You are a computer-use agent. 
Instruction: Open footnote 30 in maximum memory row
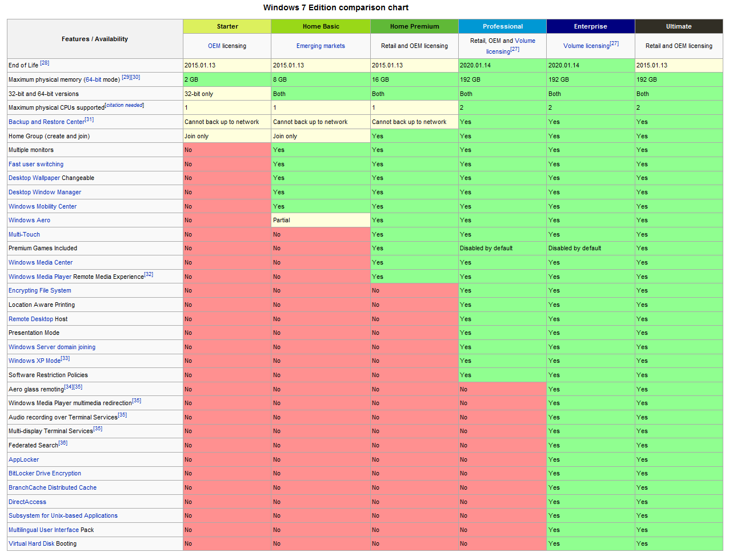click(135, 77)
